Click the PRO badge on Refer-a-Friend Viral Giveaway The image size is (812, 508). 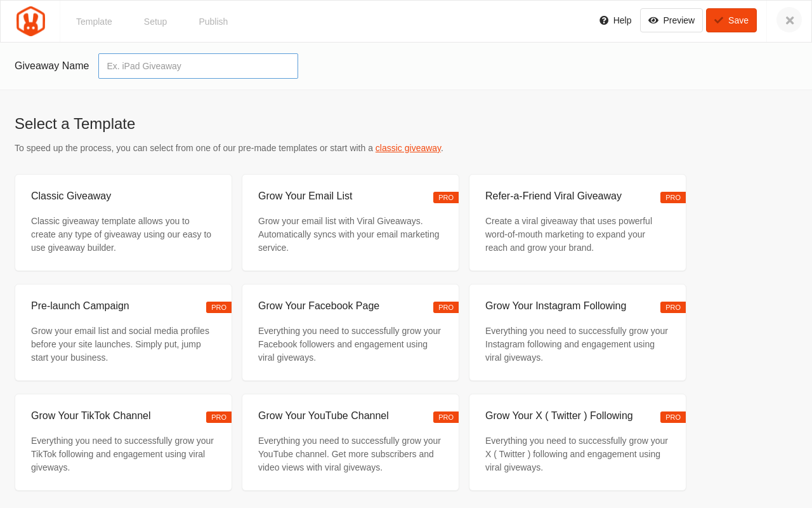point(673,197)
